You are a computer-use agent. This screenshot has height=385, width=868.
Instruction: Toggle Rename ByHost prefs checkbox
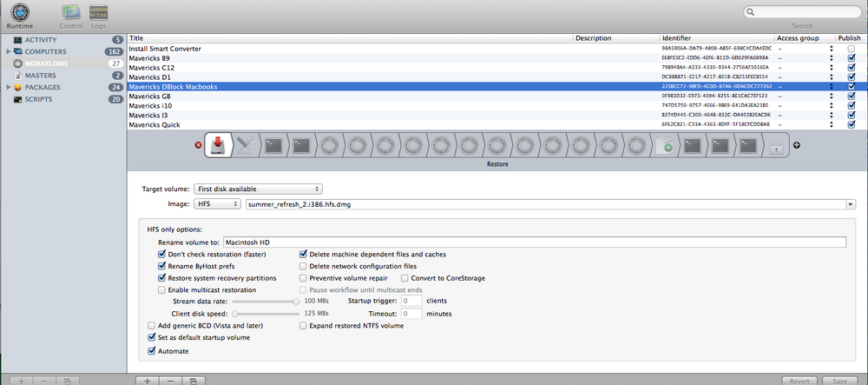click(161, 266)
